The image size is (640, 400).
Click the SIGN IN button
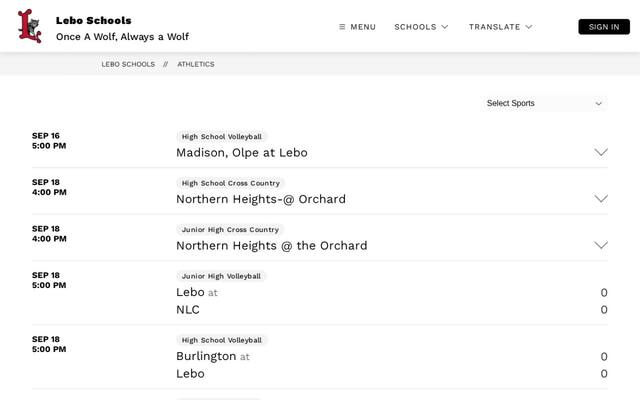pos(604,27)
